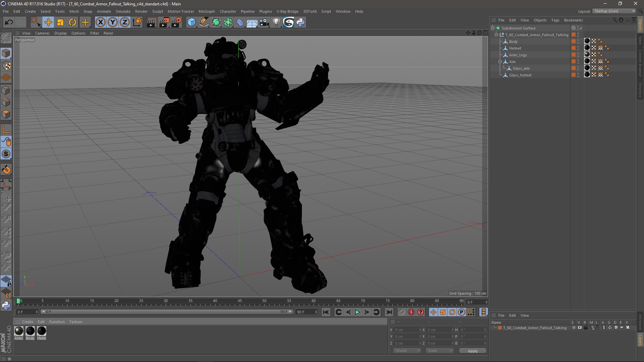
Task: Click the Python script icon in toolbar
Action: coord(301,22)
